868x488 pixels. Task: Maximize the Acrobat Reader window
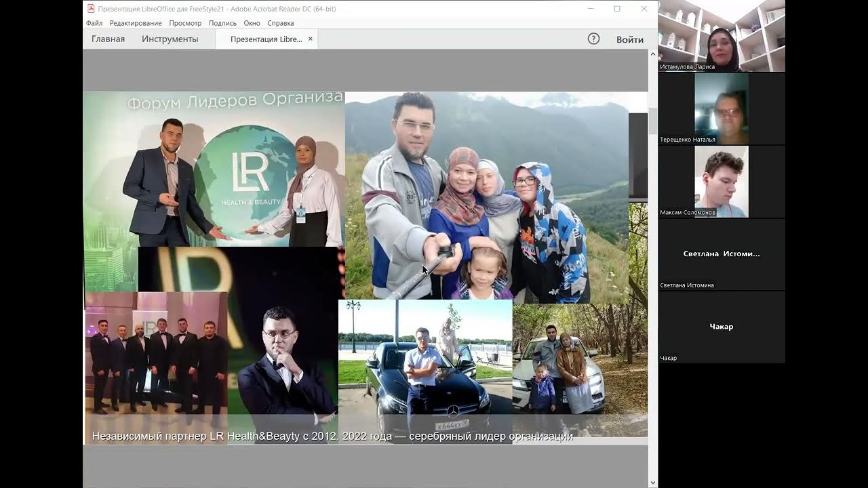pos(617,9)
